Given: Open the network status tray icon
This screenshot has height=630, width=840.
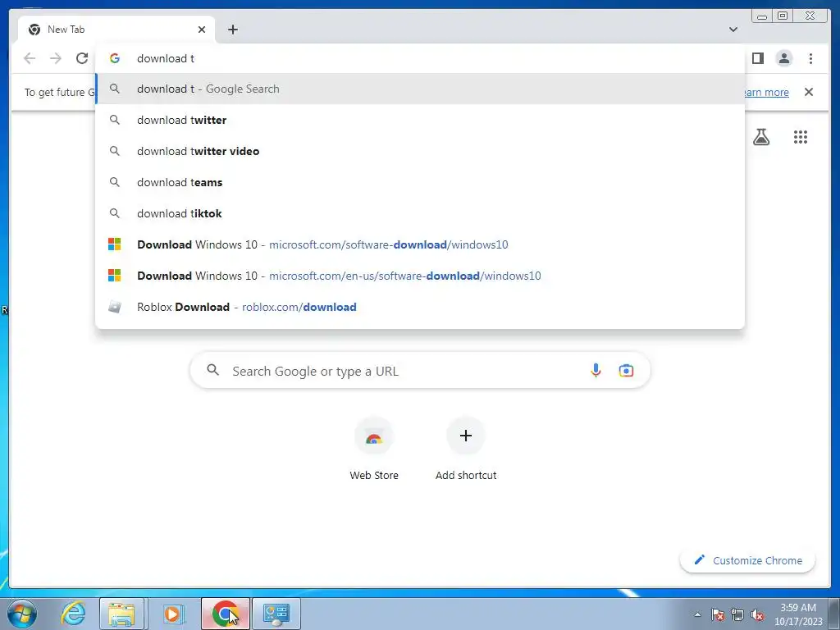Looking at the screenshot, I should click(737, 614).
